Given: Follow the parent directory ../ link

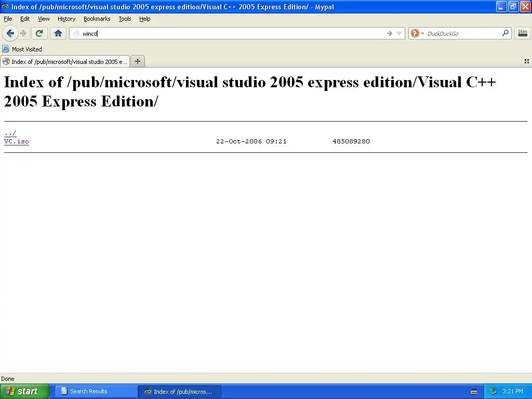Looking at the screenshot, I should point(10,133).
